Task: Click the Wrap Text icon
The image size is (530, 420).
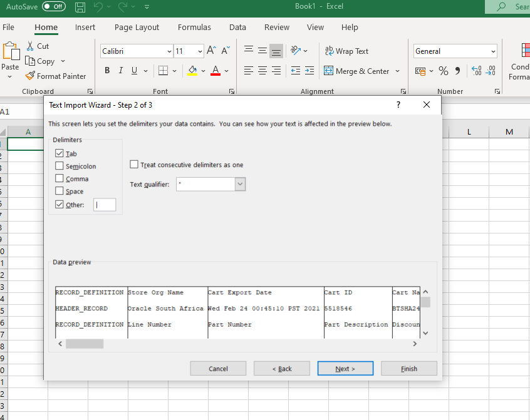Action: [329, 51]
